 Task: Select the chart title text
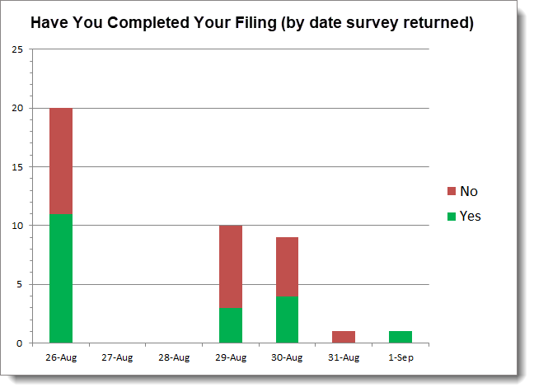(x=252, y=22)
